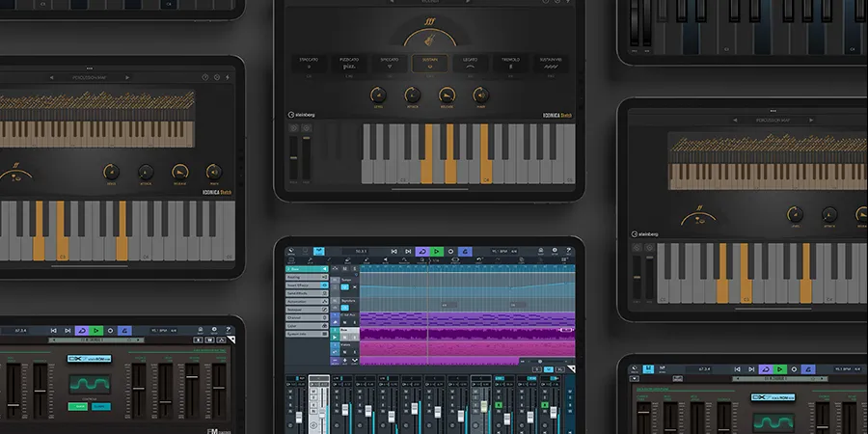868x434 pixels.
Task: Toggle Cycle loop on the left-hand FM synth tablet
Action: tap(81, 331)
